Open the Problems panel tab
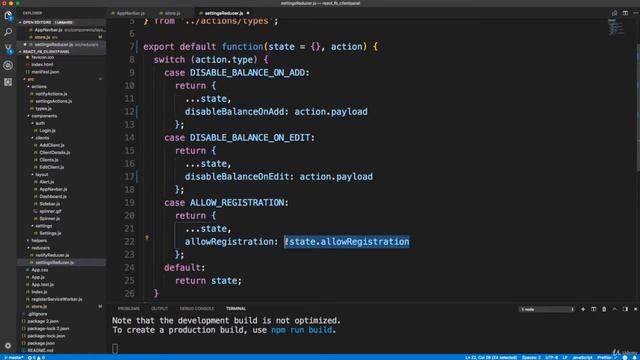Screen dimensions: 640x360 click(x=129, y=309)
